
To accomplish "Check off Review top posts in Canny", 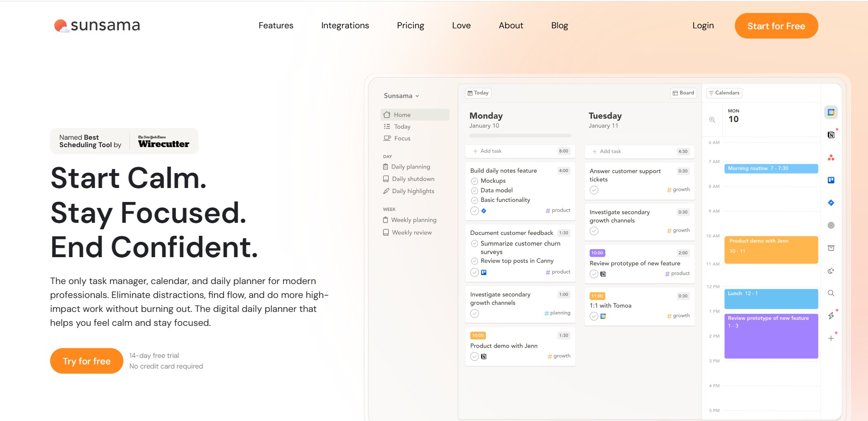I will click(x=475, y=261).
